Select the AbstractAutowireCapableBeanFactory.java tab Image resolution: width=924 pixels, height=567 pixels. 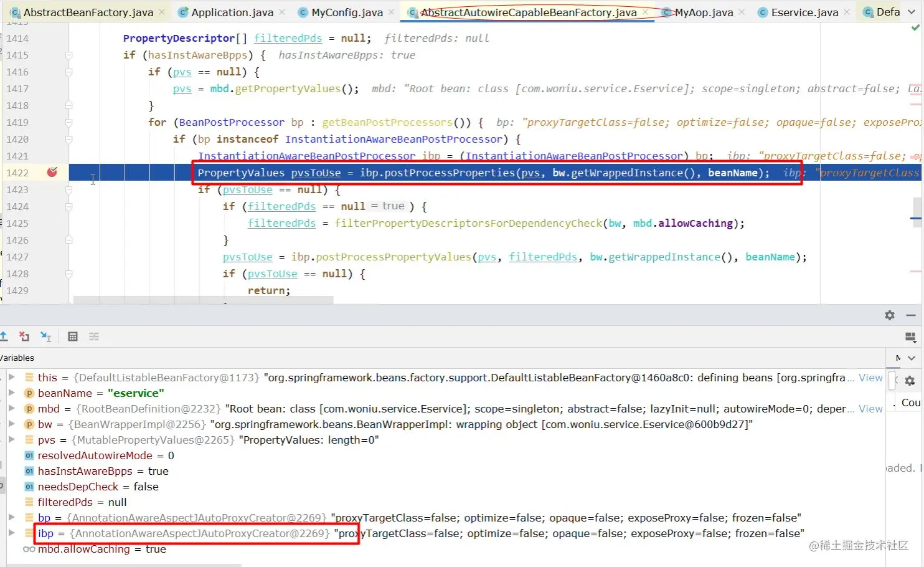click(528, 12)
